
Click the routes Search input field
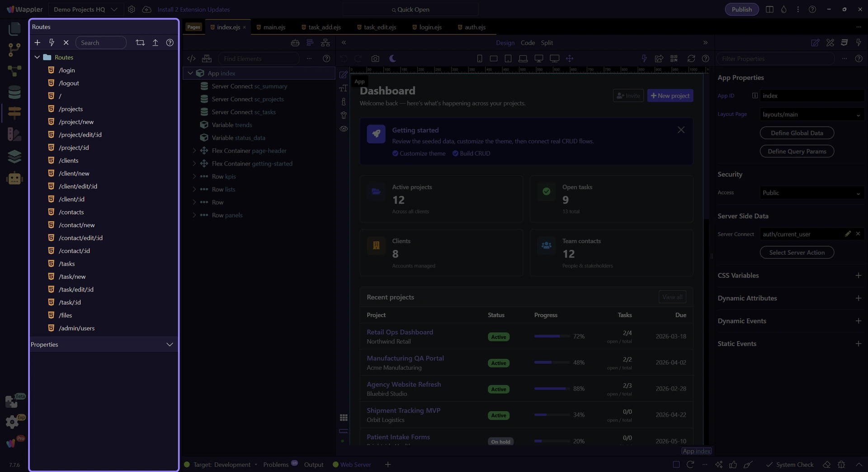[x=101, y=43]
